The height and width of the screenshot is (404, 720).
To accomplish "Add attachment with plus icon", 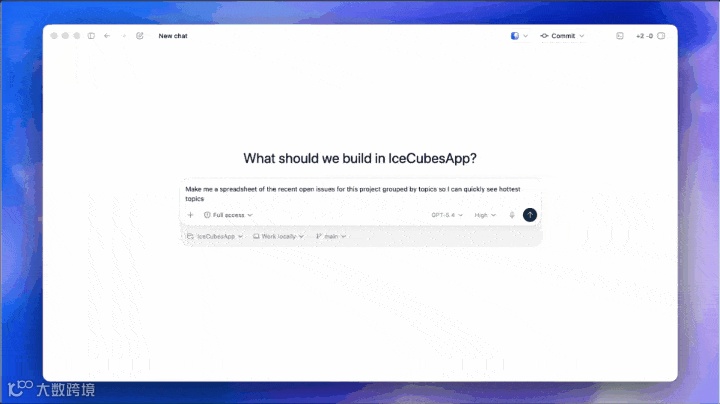I will pos(191,215).
